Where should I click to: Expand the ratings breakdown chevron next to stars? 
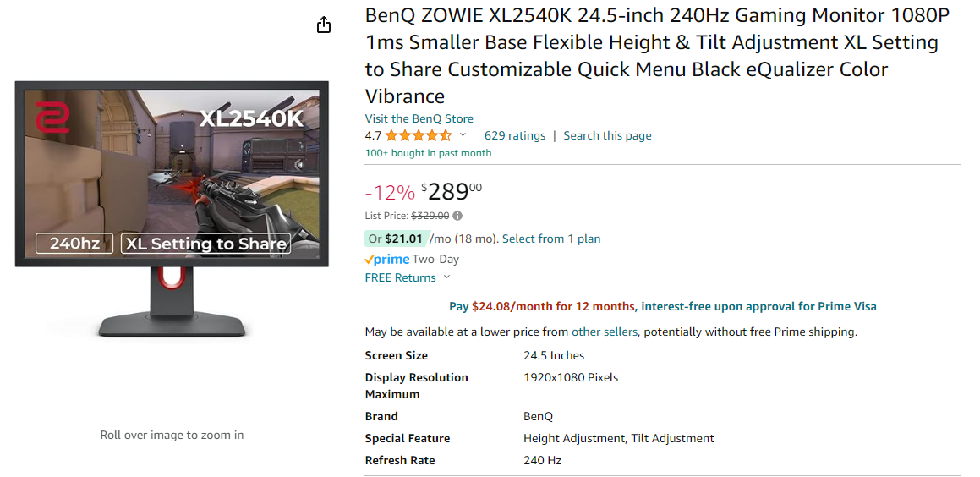(x=463, y=135)
